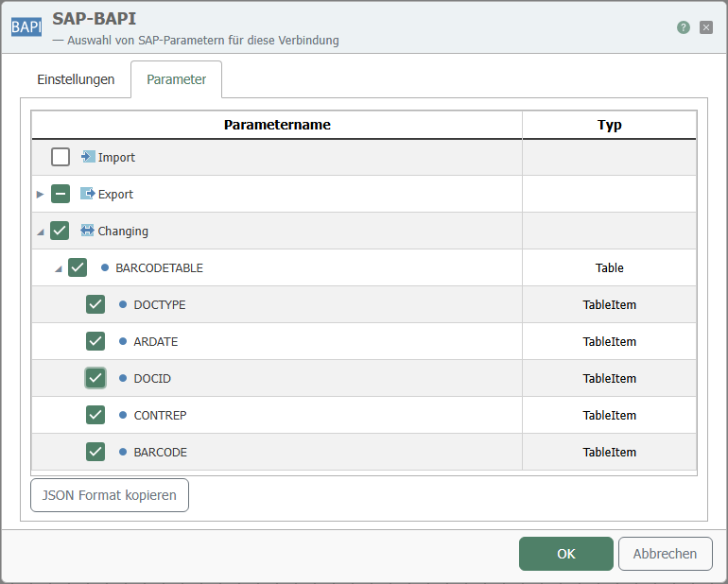Viewport: 728px width, 584px height.
Task: Click TableItem type cell in CONTREP row
Action: pos(609,415)
